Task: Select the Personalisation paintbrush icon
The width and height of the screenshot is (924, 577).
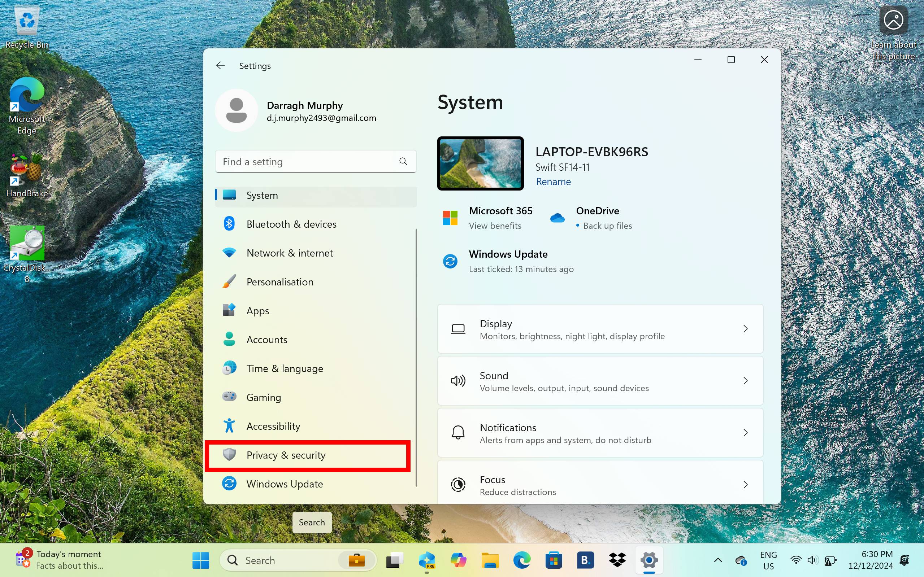Action: coord(229,281)
